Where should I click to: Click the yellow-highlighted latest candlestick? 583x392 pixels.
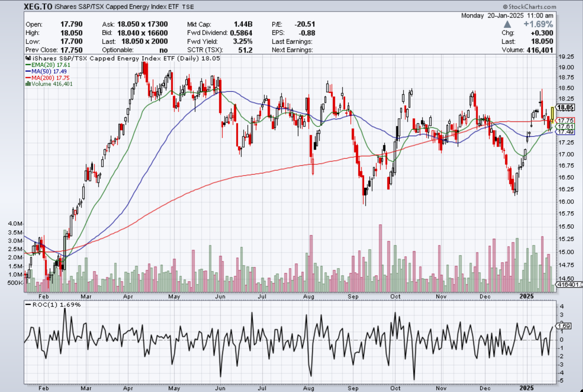coord(552,113)
